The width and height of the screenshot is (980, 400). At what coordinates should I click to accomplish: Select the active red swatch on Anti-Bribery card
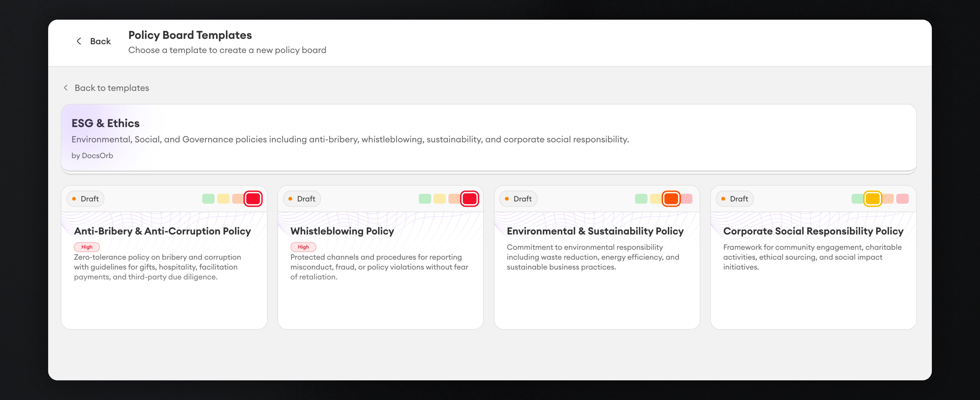coord(253,199)
